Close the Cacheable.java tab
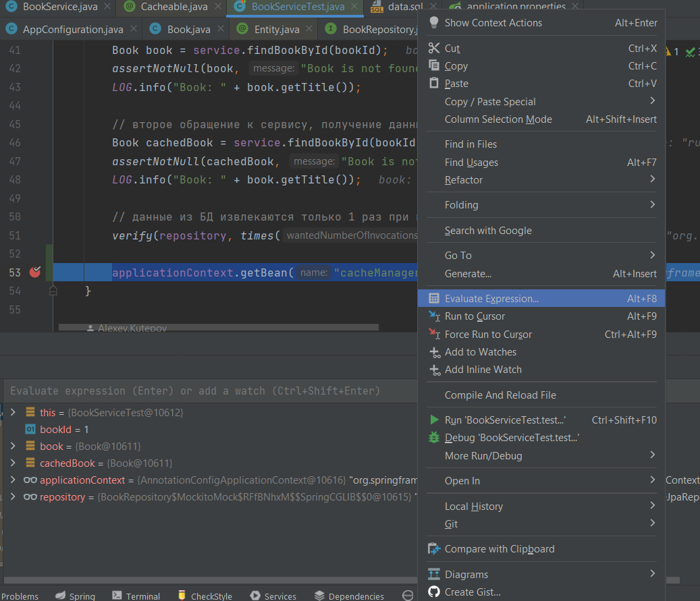 pos(218,6)
